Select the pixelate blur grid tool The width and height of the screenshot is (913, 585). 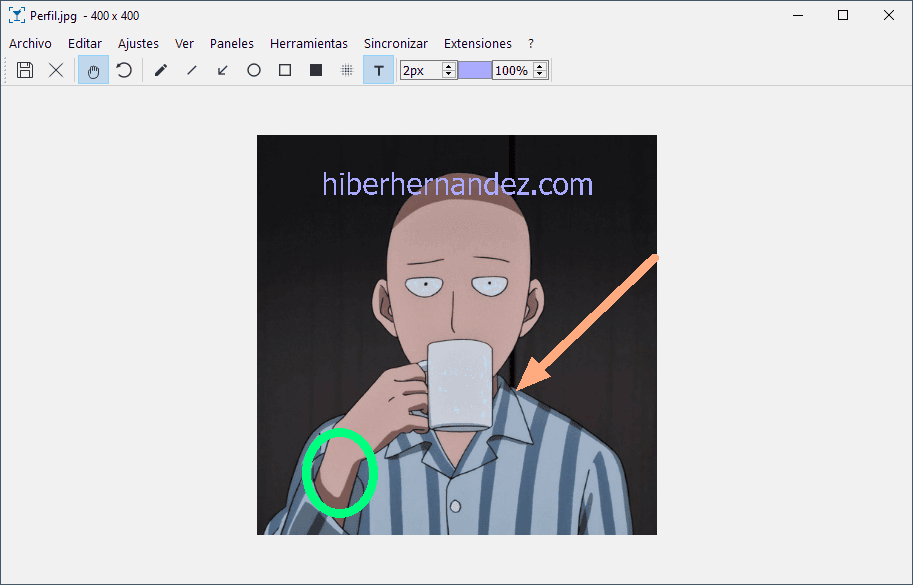347,70
